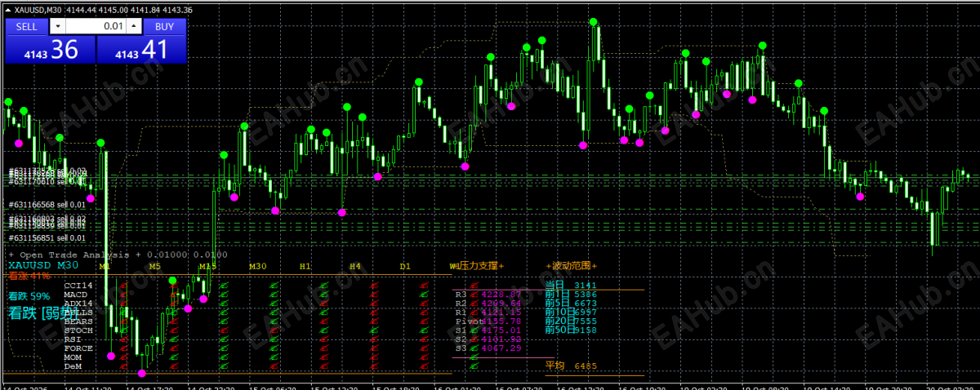Click the BEARS signal arrow under H1

click(323, 321)
